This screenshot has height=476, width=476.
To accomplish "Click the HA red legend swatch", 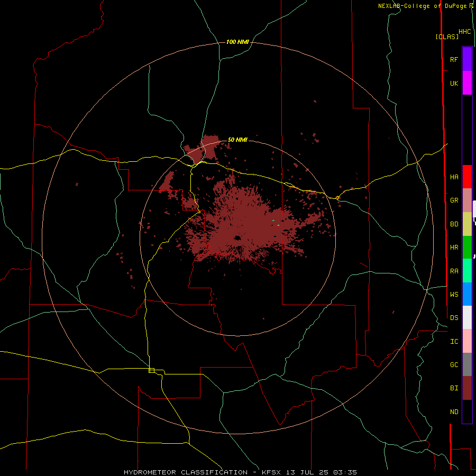I will pos(467,177).
